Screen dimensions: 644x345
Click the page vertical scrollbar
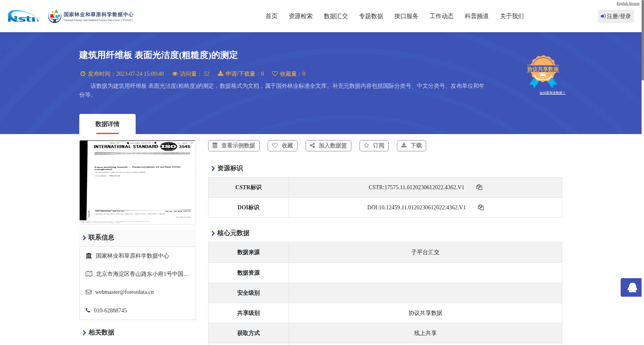(643, 40)
